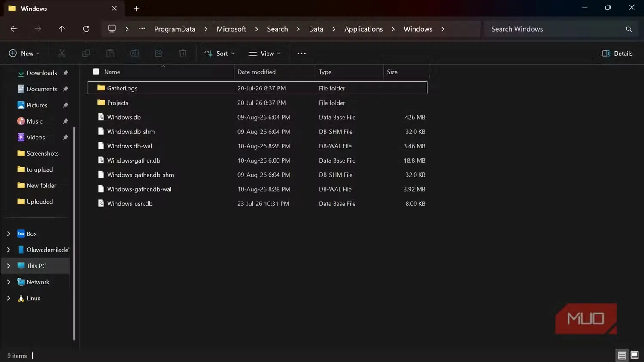Open 'to upload' folder in the sidebar
644x362 pixels.
coord(39,169)
